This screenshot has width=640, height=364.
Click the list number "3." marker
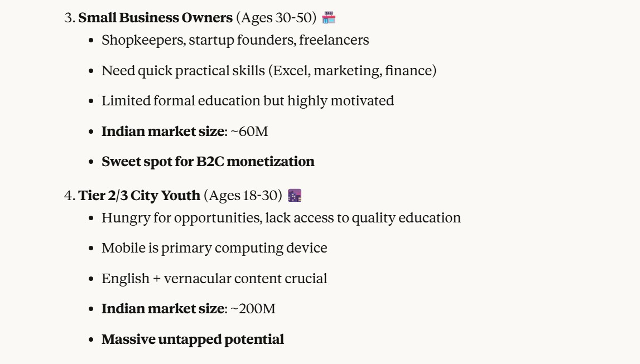(70, 18)
